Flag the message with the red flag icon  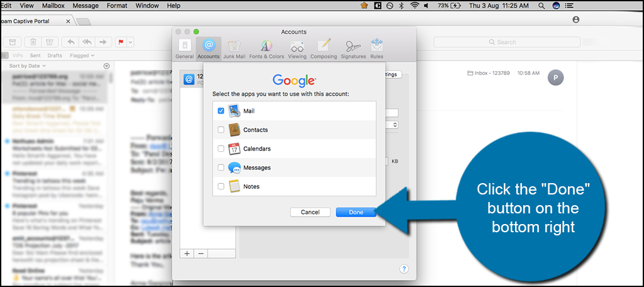(121, 42)
